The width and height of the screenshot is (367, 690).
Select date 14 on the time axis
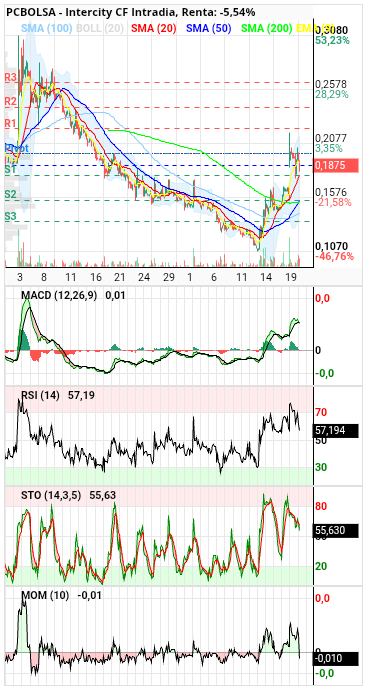pos(265,278)
